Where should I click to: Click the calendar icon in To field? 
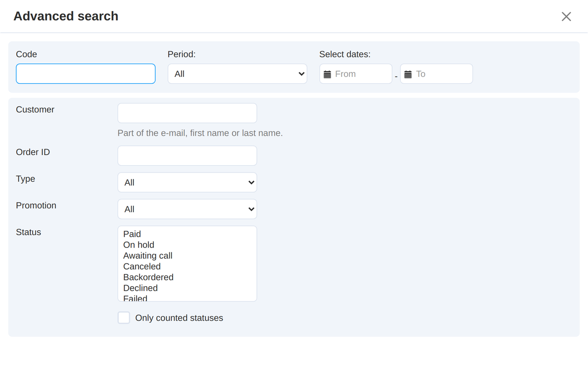pos(408,74)
